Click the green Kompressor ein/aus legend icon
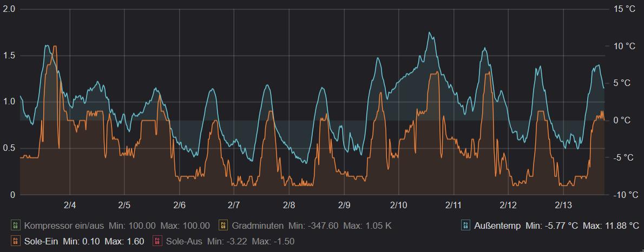Viewport: 644px width, 252px height. coord(15,226)
